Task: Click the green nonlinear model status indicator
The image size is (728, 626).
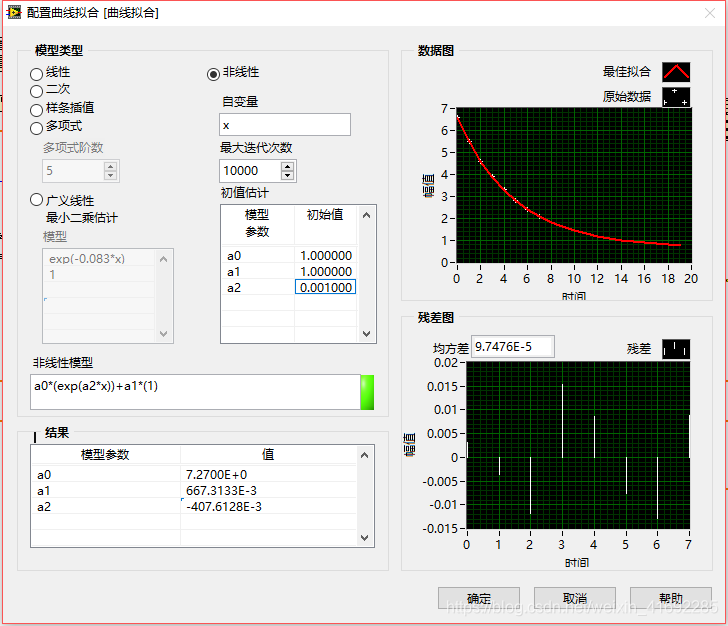Action: [x=367, y=392]
